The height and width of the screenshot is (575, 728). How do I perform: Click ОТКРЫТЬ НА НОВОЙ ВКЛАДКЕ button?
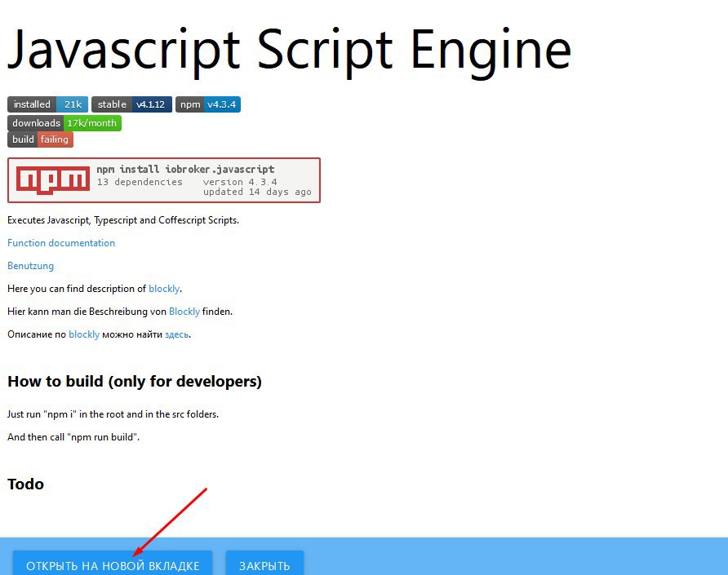(x=113, y=563)
